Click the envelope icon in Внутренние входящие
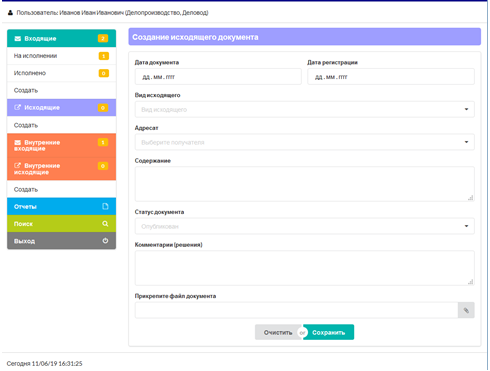 point(18,142)
